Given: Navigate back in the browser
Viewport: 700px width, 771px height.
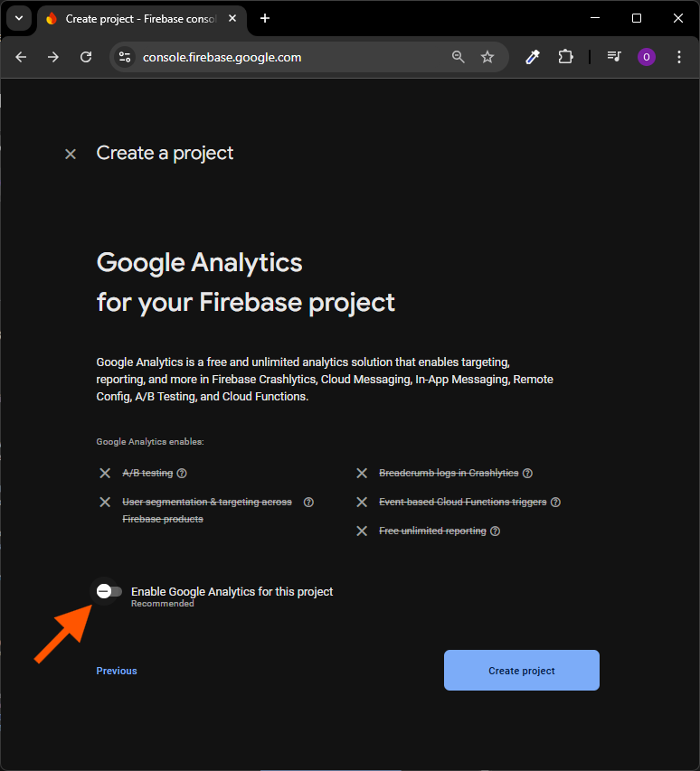Looking at the screenshot, I should coord(21,57).
